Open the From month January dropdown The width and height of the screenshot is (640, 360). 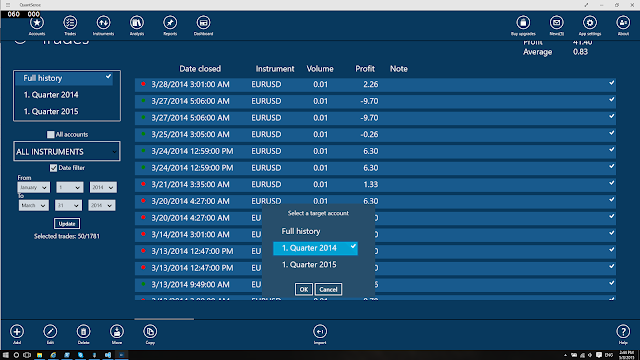[33, 187]
